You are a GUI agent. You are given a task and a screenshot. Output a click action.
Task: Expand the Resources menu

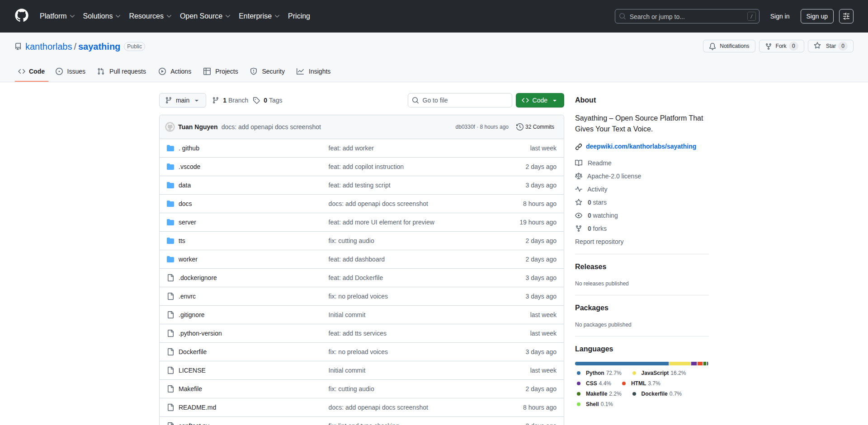150,16
